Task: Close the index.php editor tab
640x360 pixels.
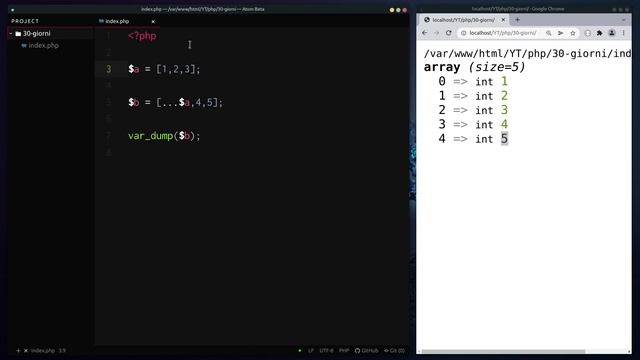Action: tap(153, 22)
